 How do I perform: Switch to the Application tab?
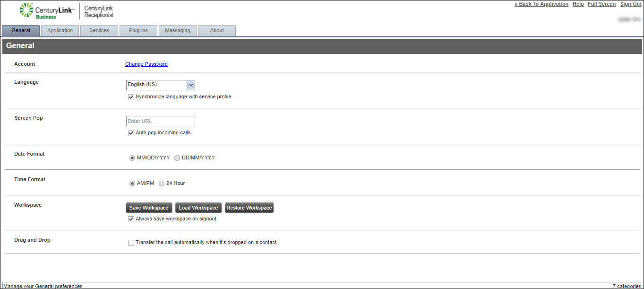[x=60, y=30]
